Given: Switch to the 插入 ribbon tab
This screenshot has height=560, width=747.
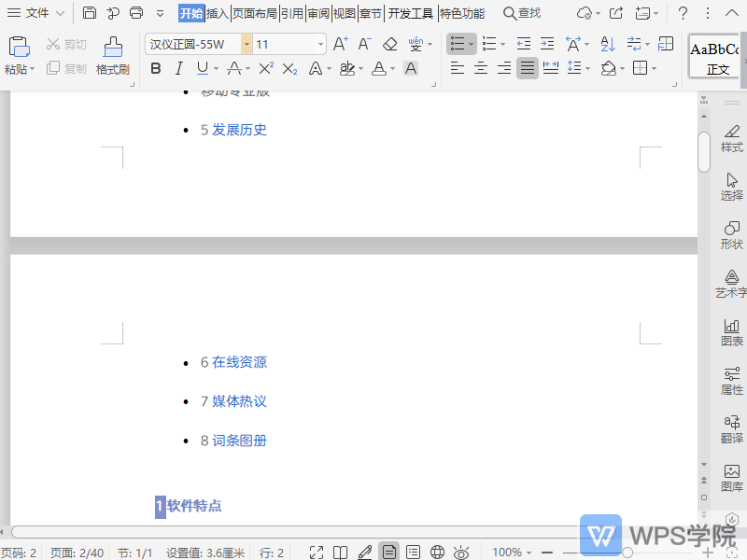Looking at the screenshot, I should point(216,13).
